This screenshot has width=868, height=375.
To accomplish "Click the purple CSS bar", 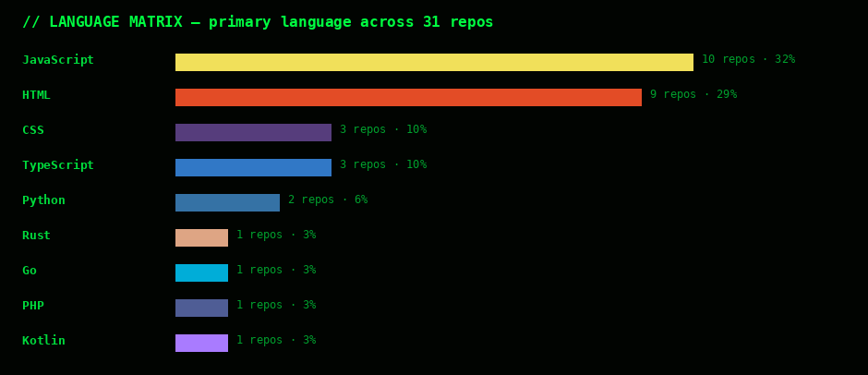I will tap(254, 132).
